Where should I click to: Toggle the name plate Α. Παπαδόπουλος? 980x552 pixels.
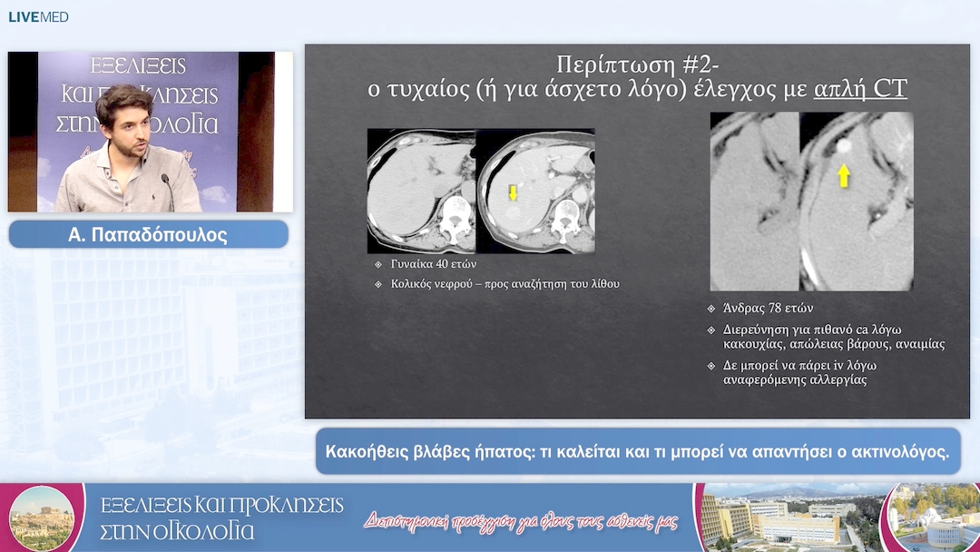click(148, 233)
